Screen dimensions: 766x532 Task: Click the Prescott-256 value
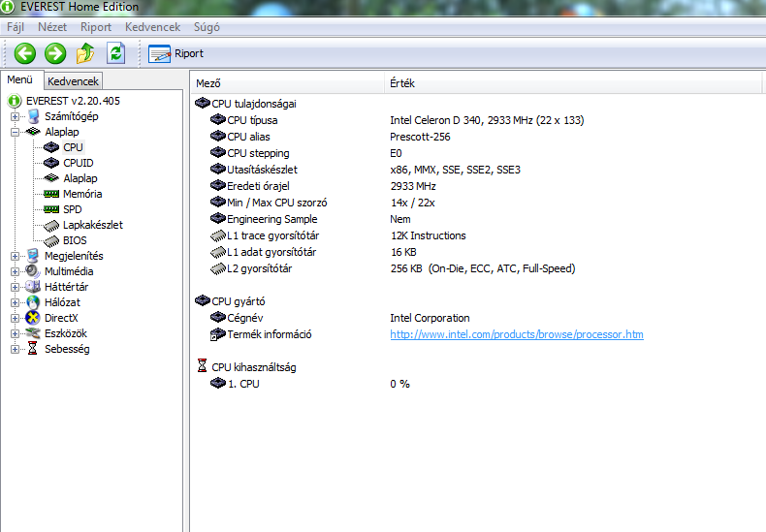pos(420,138)
